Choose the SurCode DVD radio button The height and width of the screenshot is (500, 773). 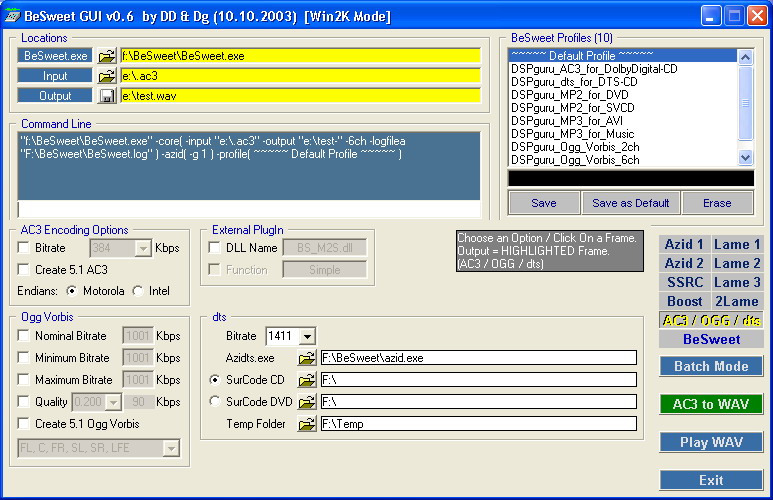click(214, 401)
